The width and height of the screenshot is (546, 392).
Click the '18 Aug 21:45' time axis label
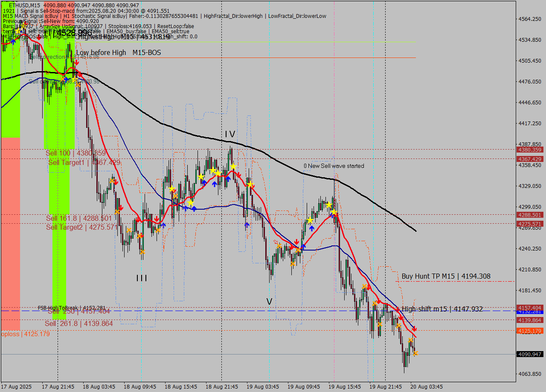coord(221,386)
